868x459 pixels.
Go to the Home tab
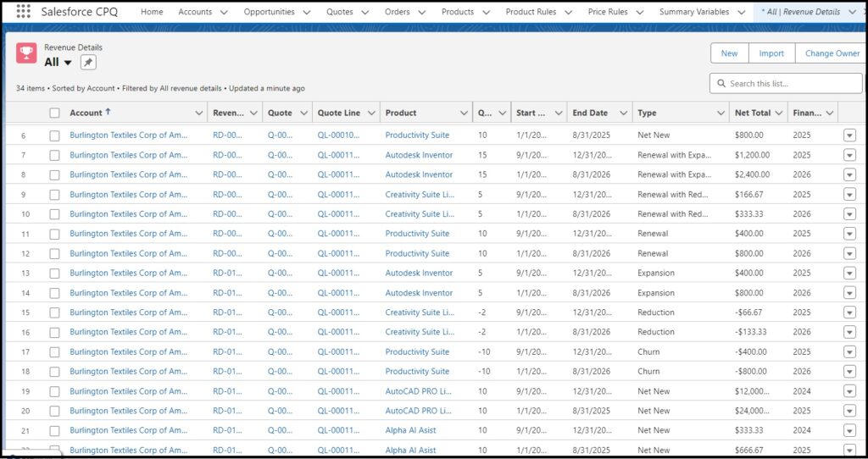(152, 12)
